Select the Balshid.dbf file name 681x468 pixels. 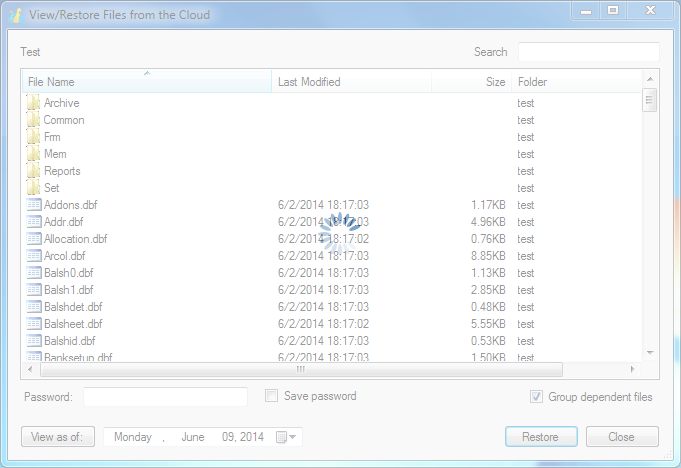[x=69, y=340]
